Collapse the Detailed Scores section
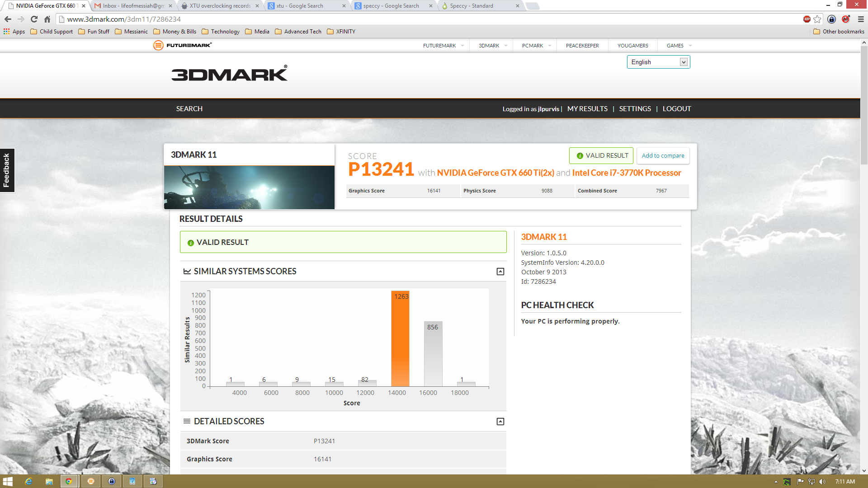Image resolution: width=868 pixels, height=488 pixels. (500, 422)
